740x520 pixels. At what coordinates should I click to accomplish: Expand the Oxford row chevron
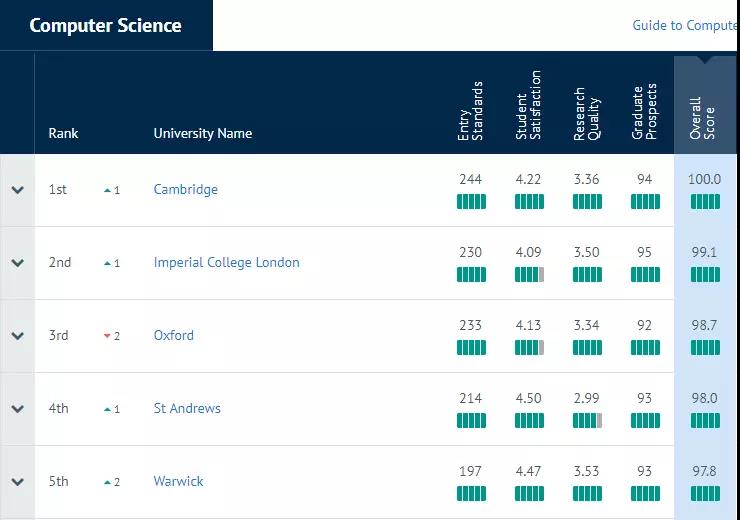(x=17, y=336)
